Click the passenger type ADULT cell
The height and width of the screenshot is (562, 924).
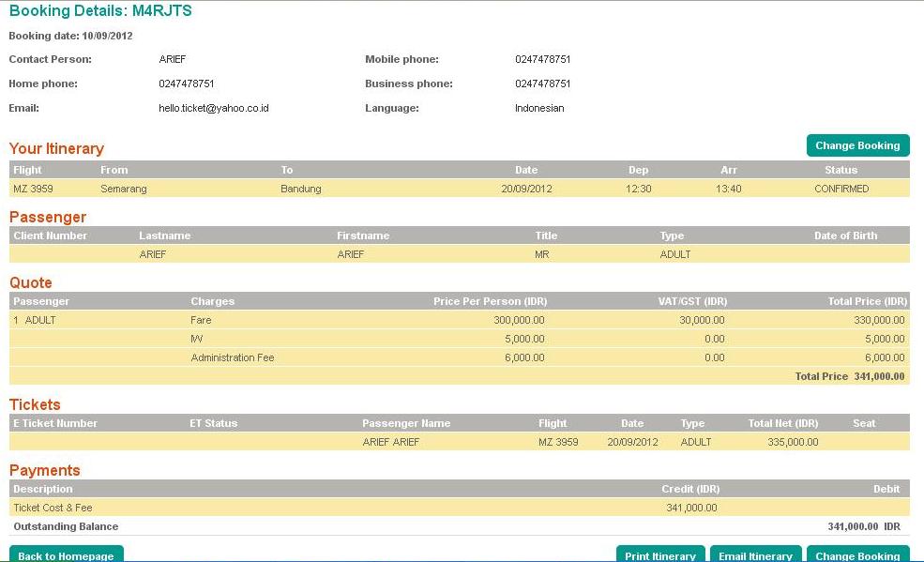[674, 254]
